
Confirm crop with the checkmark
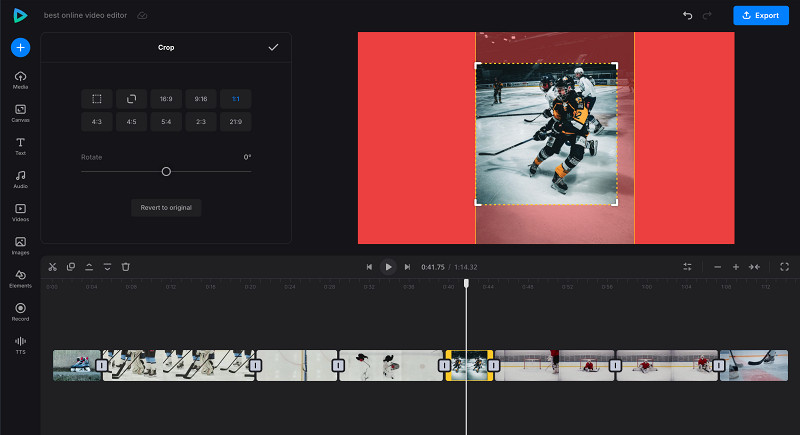[x=273, y=47]
